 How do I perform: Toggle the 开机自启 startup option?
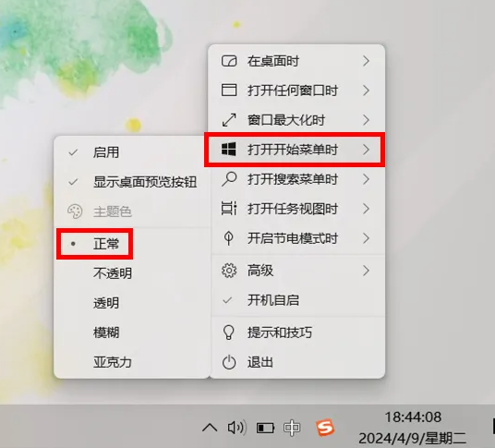pyautogui.click(x=297, y=300)
